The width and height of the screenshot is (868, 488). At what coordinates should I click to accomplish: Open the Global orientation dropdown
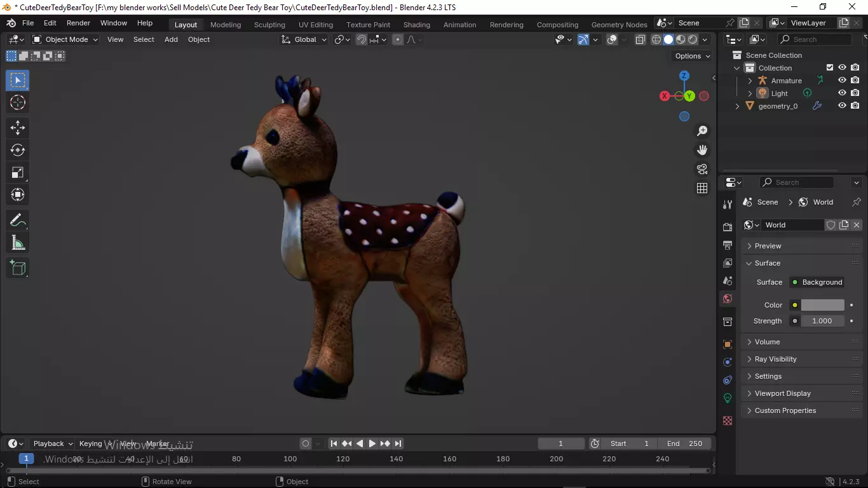pos(304,39)
